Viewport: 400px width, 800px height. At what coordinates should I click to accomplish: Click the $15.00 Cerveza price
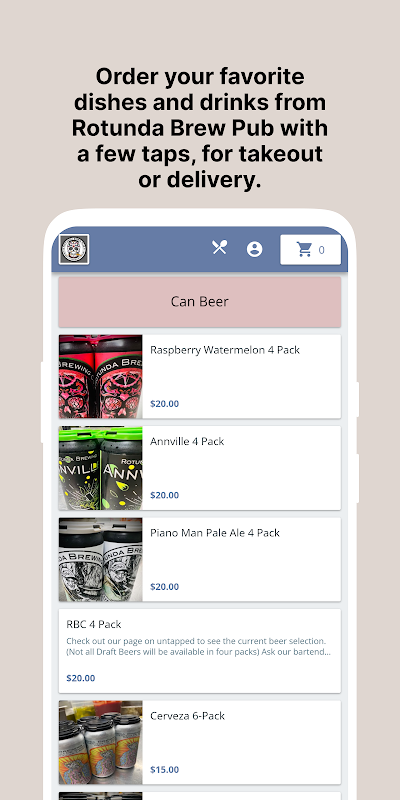point(164,769)
